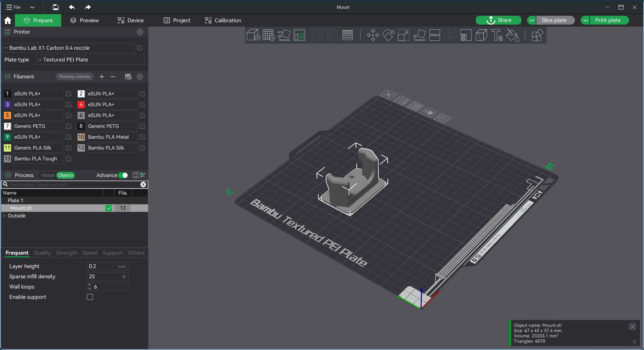Click the Add plate icon

tap(269, 35)
